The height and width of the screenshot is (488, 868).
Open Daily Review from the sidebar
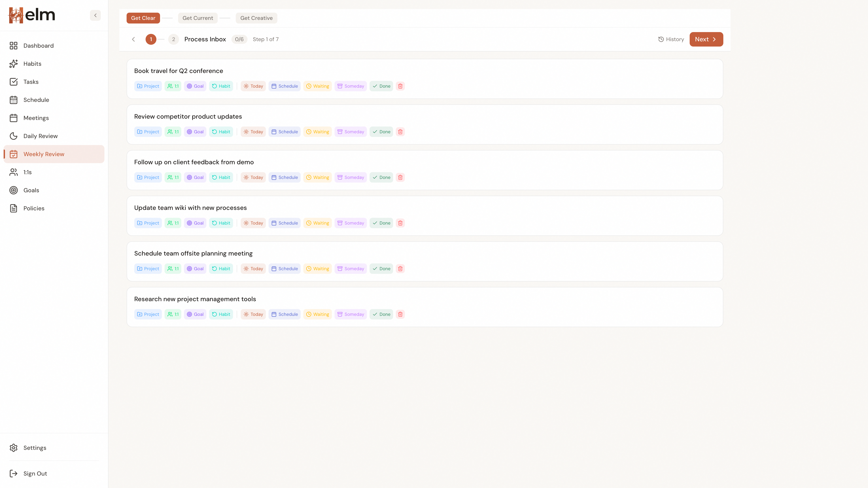[x=40, y=136]
